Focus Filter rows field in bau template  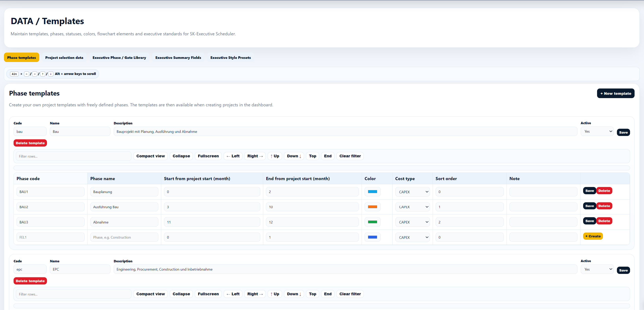click(x=73, y=156)
